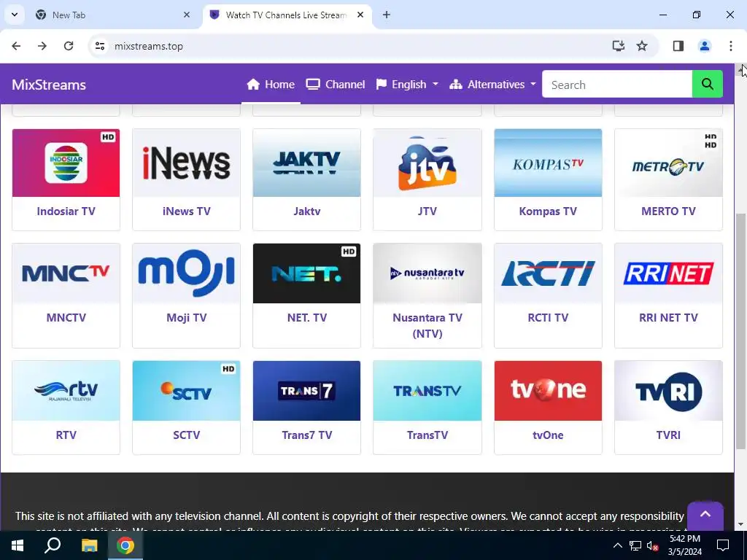Go to Home in site navbar

pos(271,85)
